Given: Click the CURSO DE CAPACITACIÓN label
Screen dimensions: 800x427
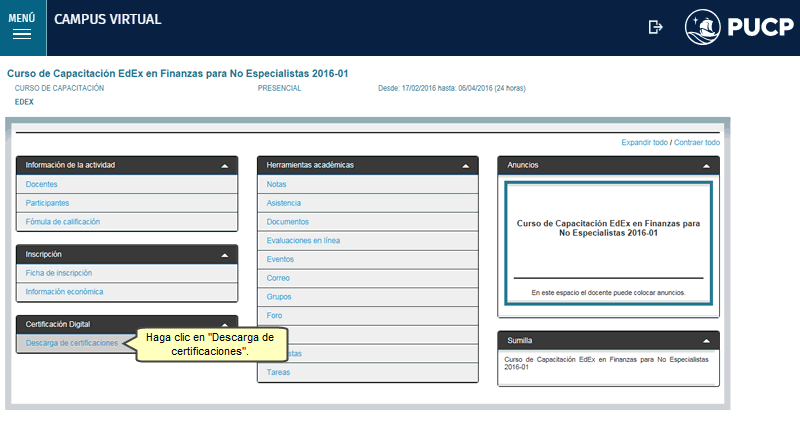Looking at the screenshot, I should [x=59, y=88].
